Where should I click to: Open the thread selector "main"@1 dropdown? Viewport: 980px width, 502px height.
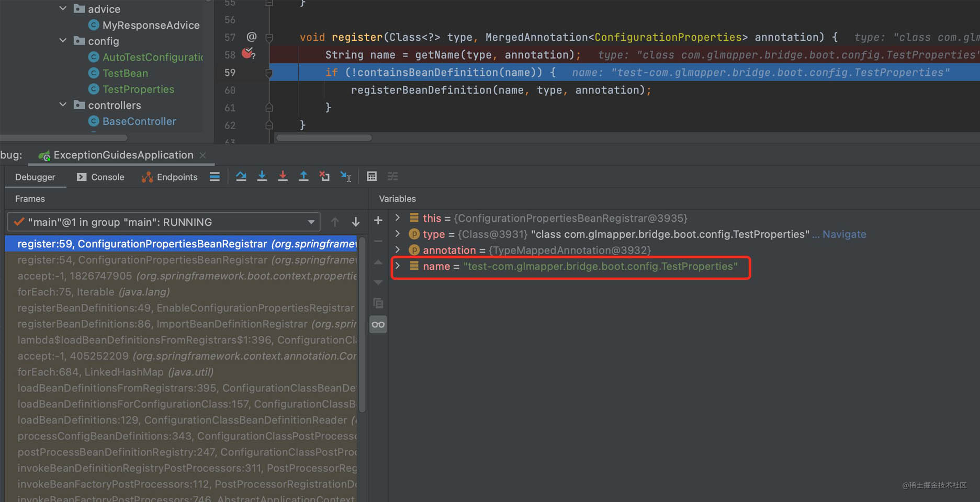(164, 222)
